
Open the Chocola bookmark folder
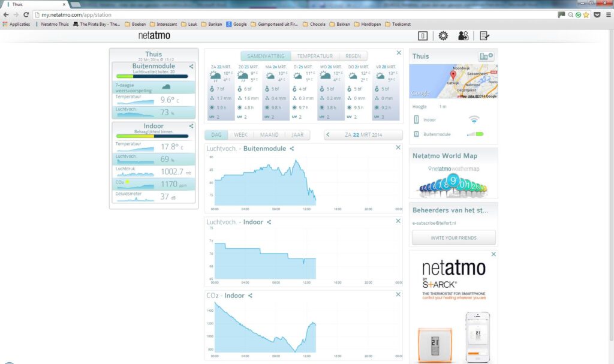coord(314,25)
